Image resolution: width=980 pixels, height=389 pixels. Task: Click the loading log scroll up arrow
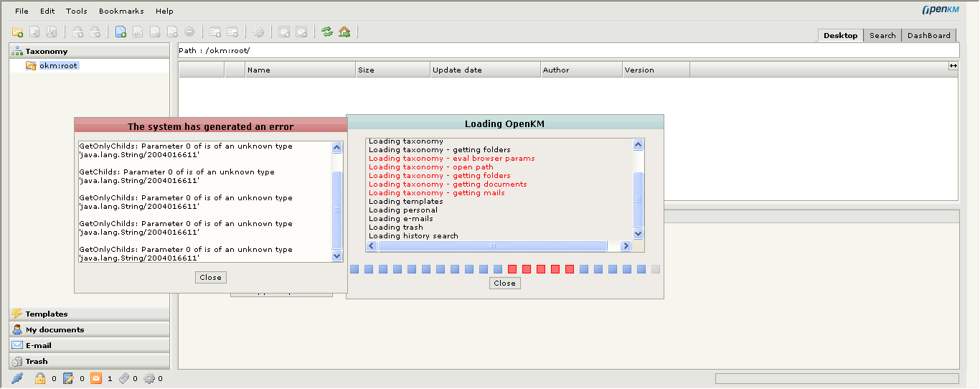(x=639, y=144)
